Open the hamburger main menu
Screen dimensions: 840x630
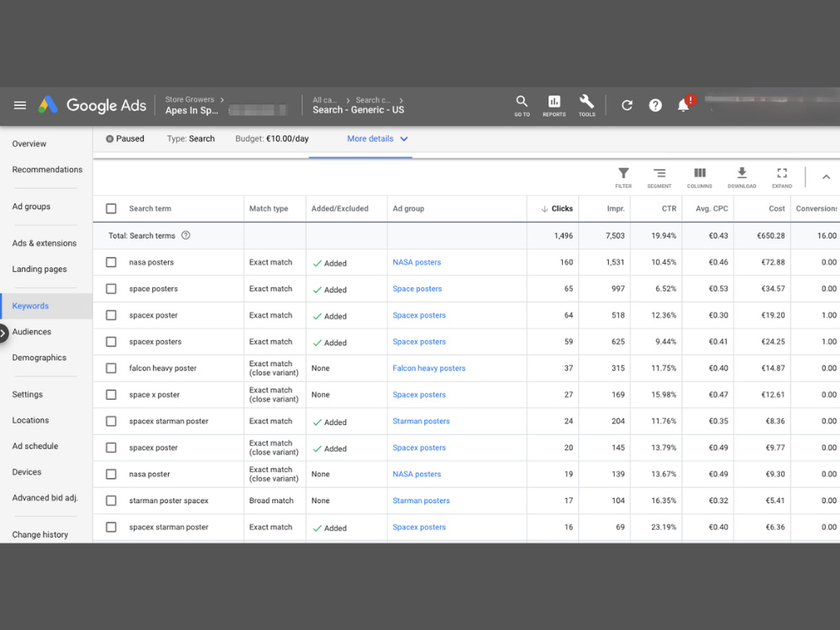[20, 105]
